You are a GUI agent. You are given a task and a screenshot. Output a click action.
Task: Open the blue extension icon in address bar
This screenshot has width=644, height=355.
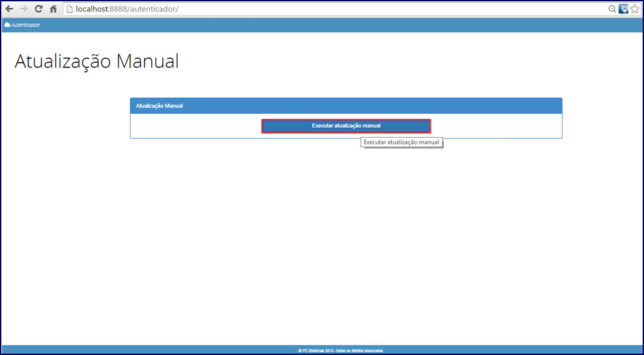coord(623,9)
